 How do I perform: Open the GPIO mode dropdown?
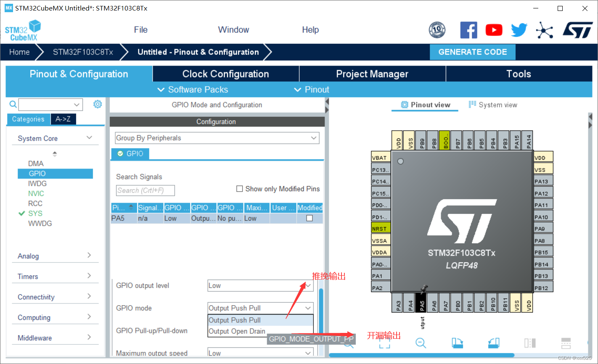click(260, 308)
